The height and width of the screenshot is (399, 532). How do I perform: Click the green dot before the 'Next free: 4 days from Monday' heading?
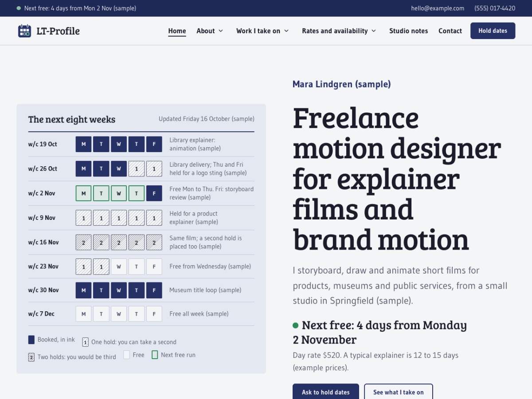point(296,325)
